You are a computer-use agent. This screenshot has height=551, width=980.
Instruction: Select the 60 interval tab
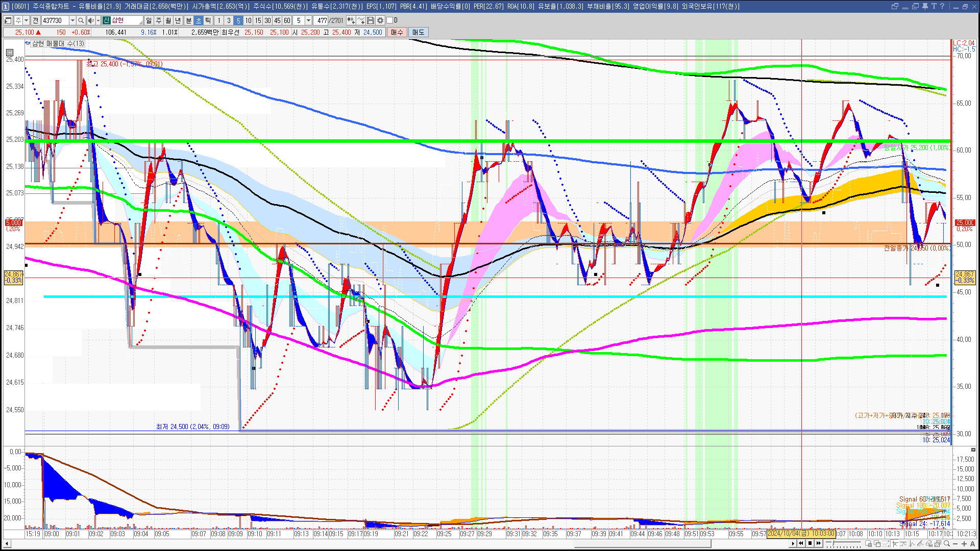point(287,20)
